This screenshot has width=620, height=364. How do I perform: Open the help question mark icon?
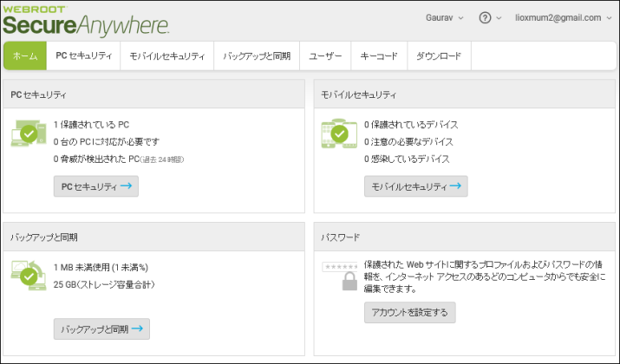click(x=485, y=18)
